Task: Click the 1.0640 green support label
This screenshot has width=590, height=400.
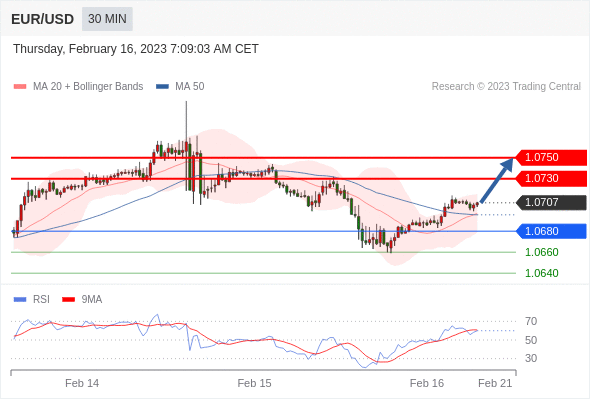Action: [x=541, y=273]
